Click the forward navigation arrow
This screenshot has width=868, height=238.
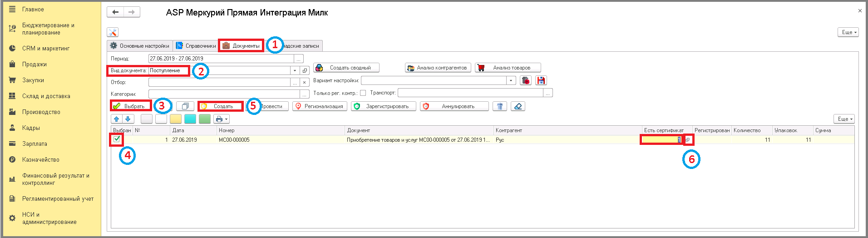(132, 12)
